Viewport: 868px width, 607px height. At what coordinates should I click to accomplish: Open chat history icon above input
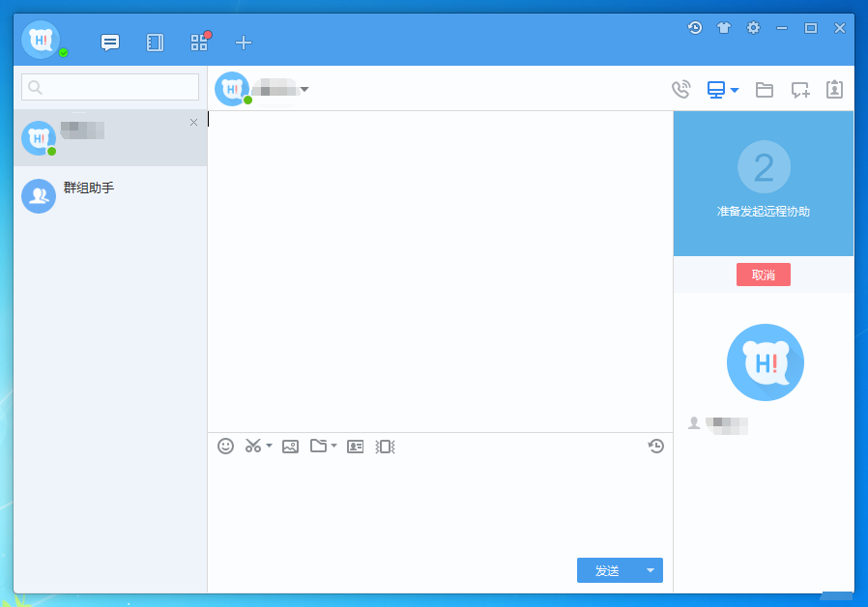(x=656, y=446)
